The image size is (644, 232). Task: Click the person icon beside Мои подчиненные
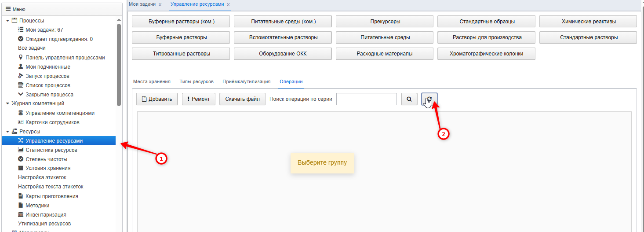[21, 67]
